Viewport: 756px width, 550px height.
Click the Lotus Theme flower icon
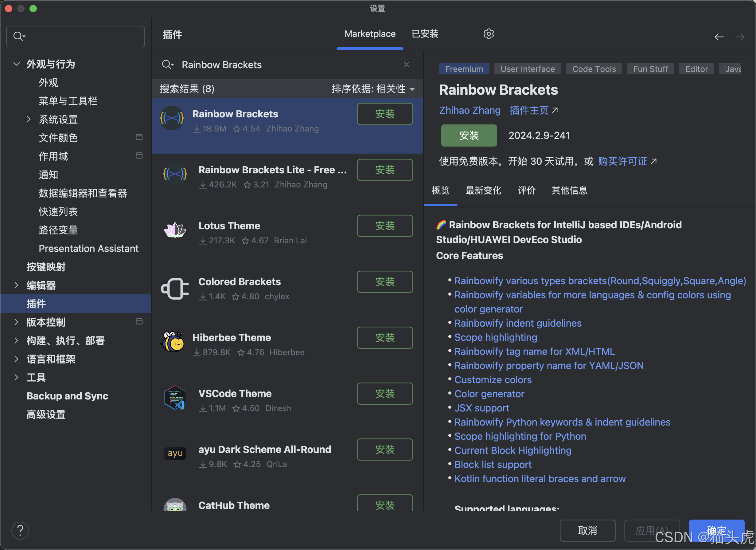click(x=175, y=230)
